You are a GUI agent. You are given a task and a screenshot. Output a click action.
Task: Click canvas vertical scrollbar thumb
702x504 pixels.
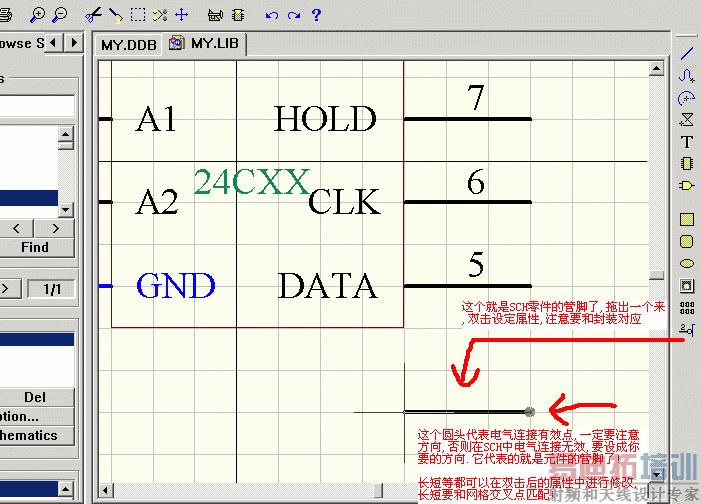pos(656,275)
